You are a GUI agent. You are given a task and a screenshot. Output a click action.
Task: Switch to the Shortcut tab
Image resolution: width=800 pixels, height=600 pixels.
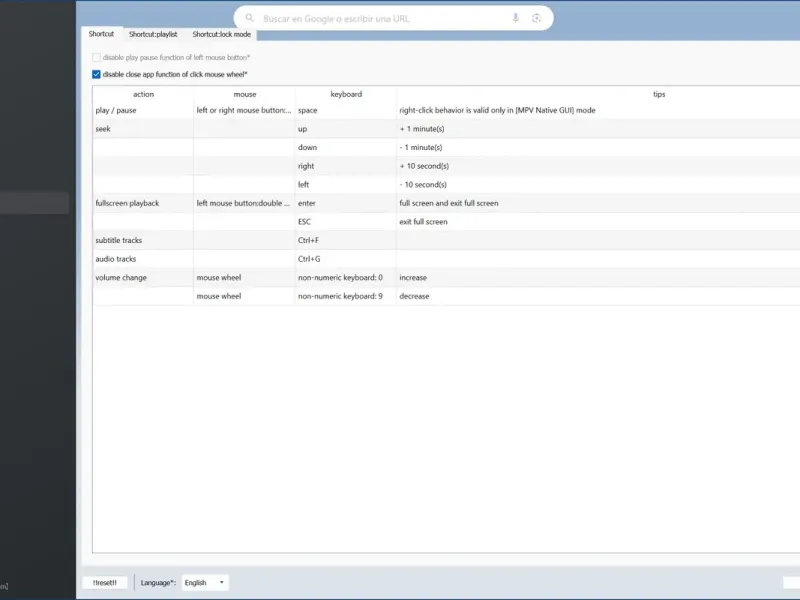(101, 34)
